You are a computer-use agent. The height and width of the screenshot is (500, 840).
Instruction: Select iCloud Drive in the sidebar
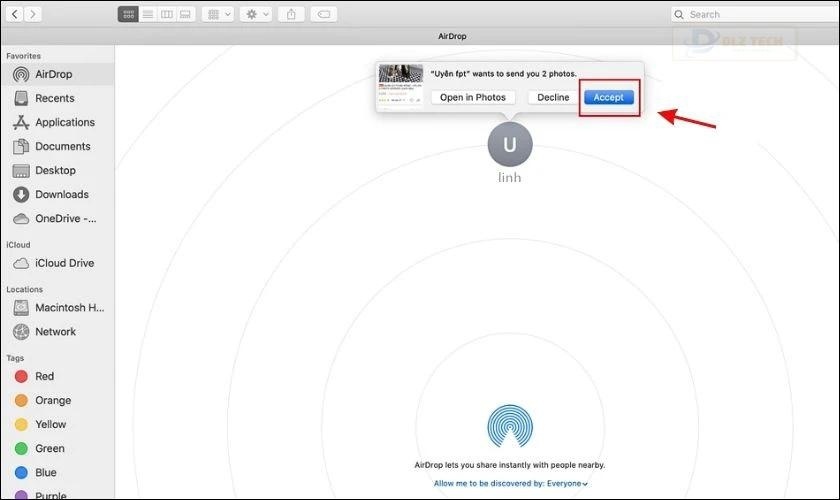tap(64, 263)
